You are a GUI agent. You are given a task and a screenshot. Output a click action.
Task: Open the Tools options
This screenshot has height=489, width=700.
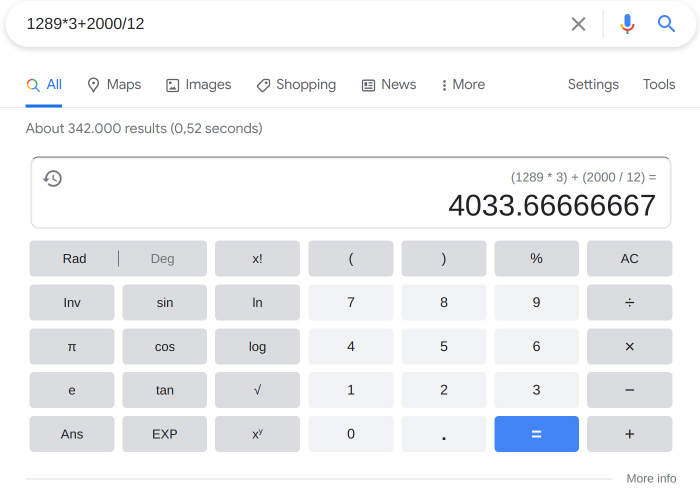(659, 84)
